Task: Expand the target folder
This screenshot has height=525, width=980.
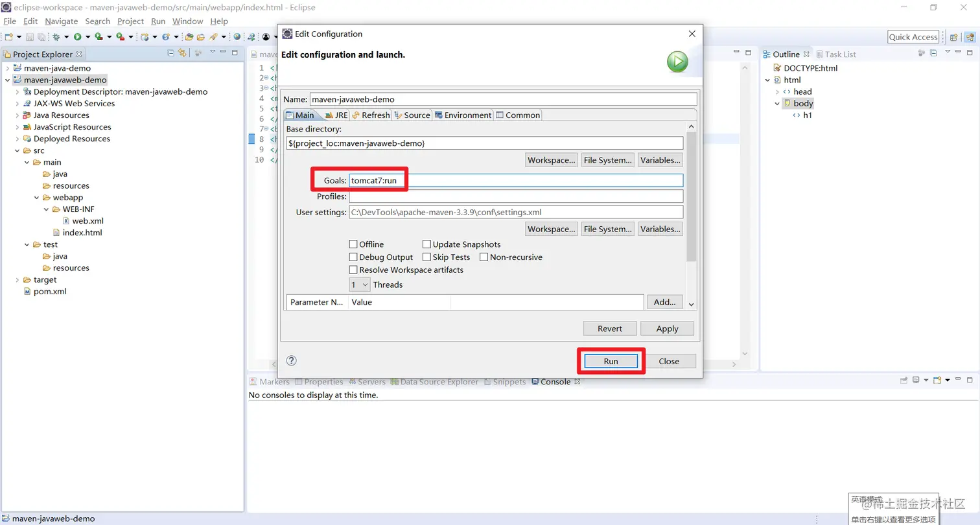Action: pos(17,280)
